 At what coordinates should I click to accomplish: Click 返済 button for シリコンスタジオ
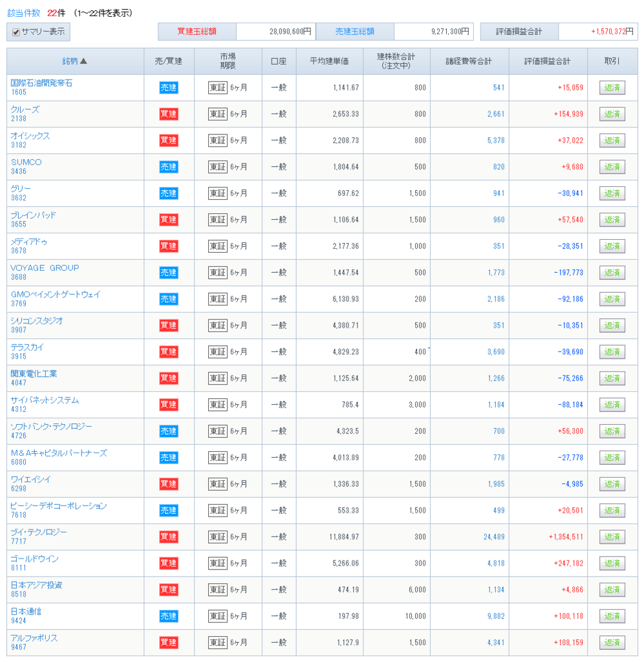[612, 326]
